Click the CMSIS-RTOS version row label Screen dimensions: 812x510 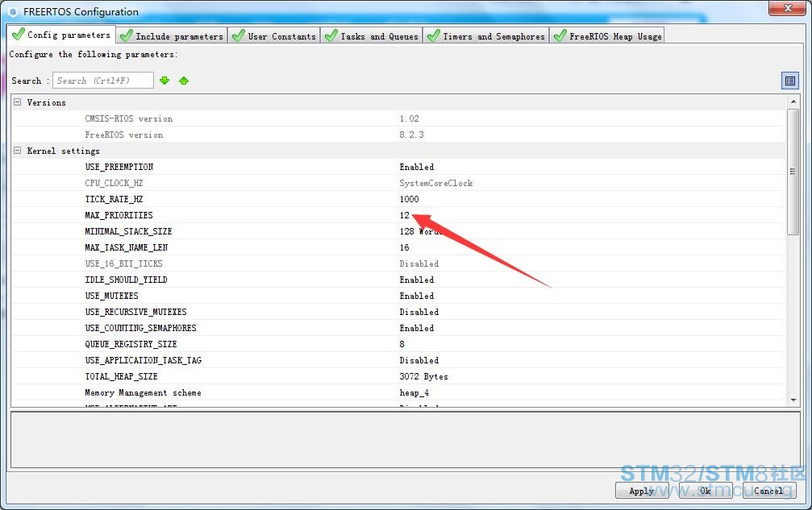point(129,118)
